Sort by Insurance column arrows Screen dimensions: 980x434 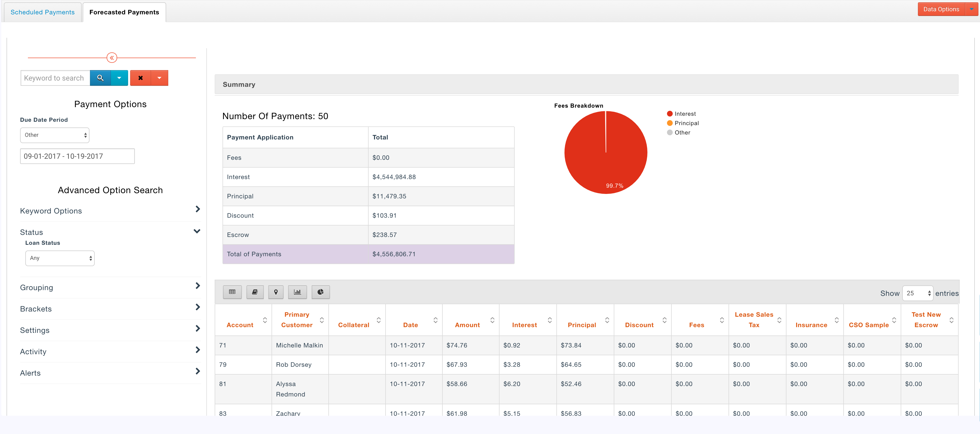tap(837, 320)
